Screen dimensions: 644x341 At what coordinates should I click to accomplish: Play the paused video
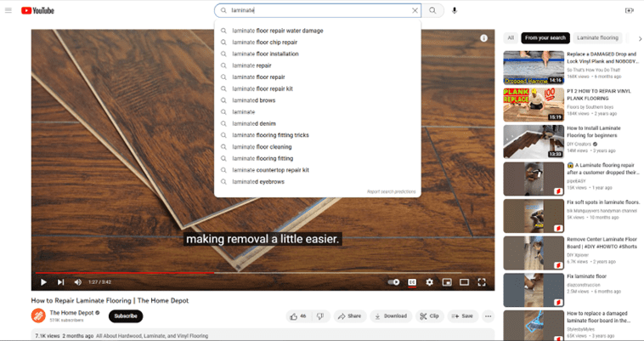point(43,281)
